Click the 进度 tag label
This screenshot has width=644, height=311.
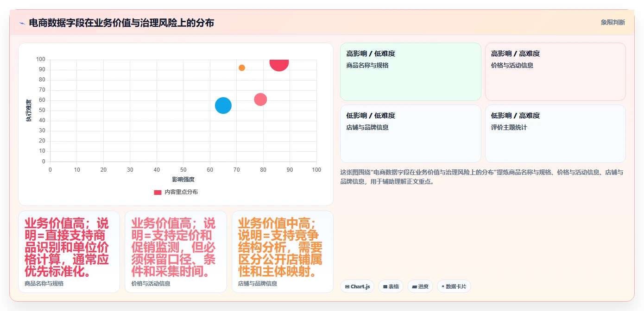423,287
